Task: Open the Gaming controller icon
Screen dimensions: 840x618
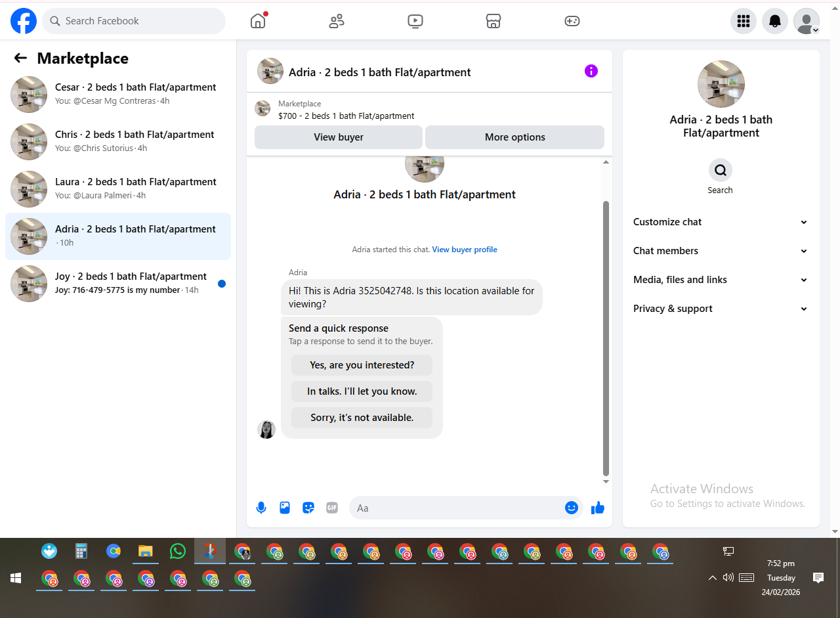Action: pyautogui.click(x=572, y=21)
